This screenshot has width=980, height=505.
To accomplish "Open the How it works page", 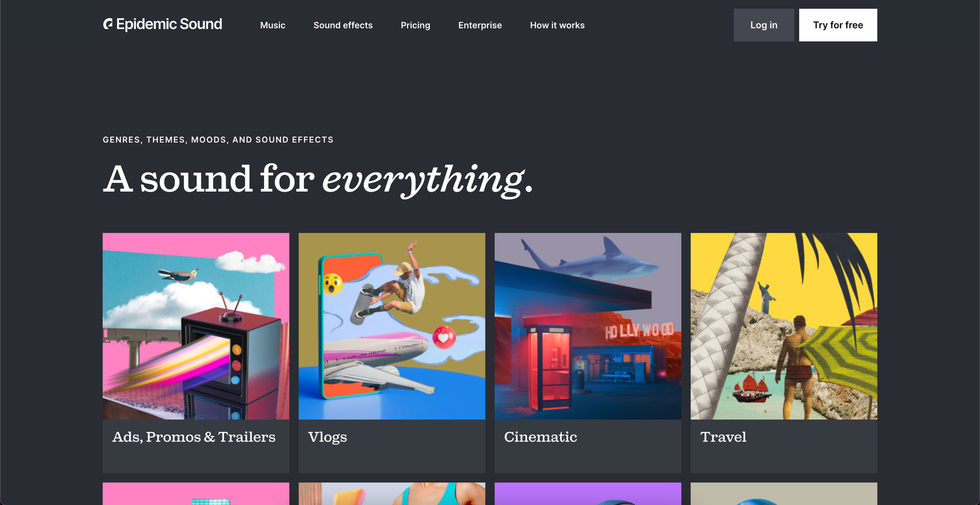I will [x=557, y=25].
